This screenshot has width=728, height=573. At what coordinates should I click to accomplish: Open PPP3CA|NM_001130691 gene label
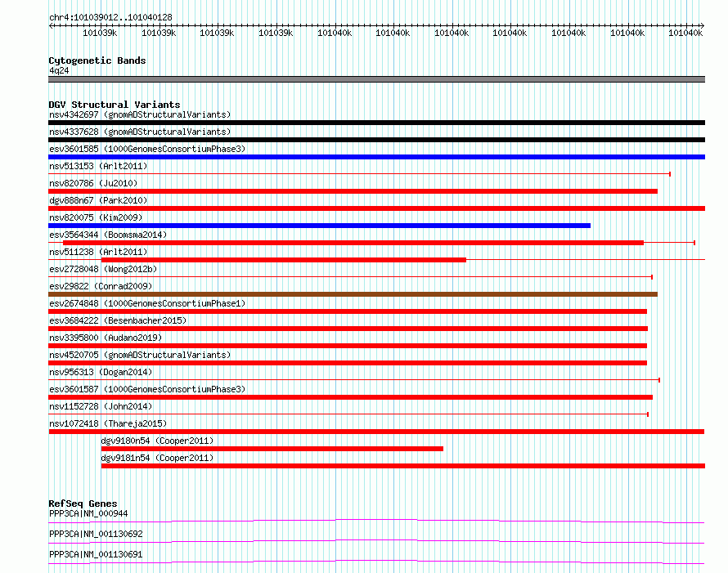pyautogui.click(x=96, y=555)
